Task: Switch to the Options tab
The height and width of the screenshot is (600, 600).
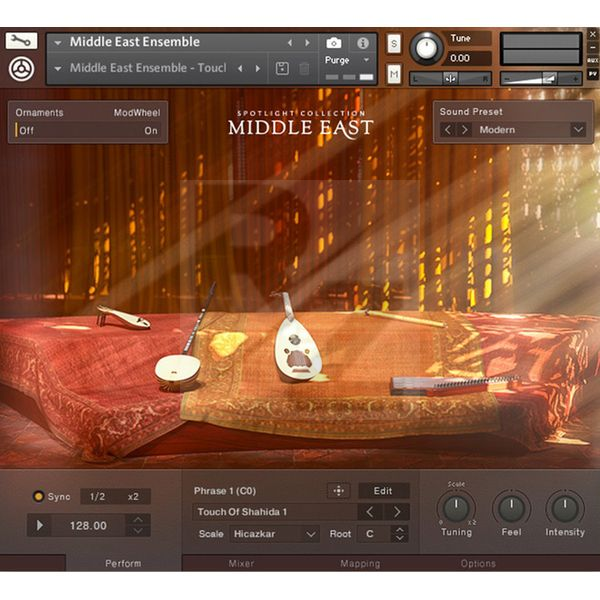Action: [478, 563]
